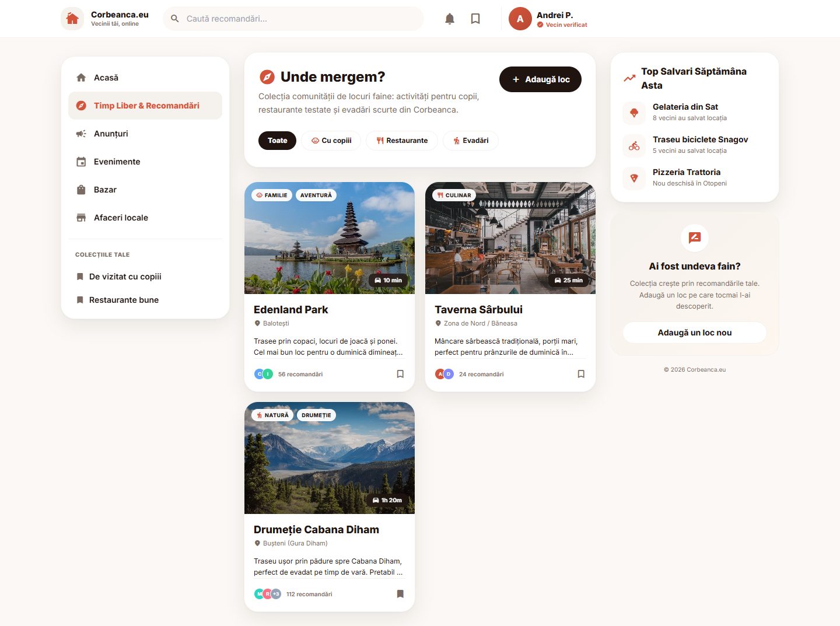Select Timp Liber & Recomandări menu item
The image size is (840, 626).
[x=145, y=106]
